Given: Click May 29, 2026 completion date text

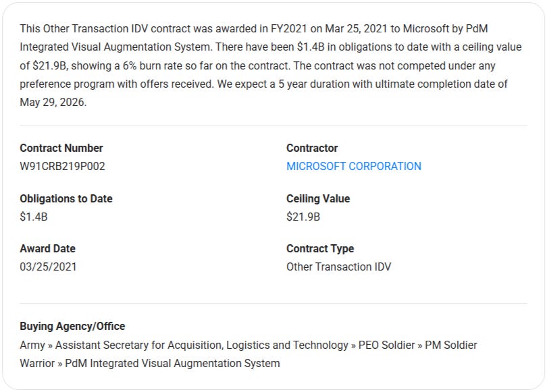Looking at the screenshot, I should coord(52,103).
